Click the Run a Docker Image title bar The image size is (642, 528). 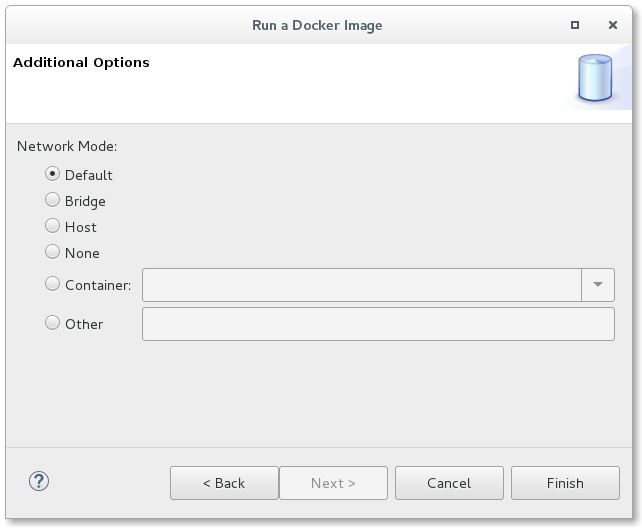click(316, 24)
